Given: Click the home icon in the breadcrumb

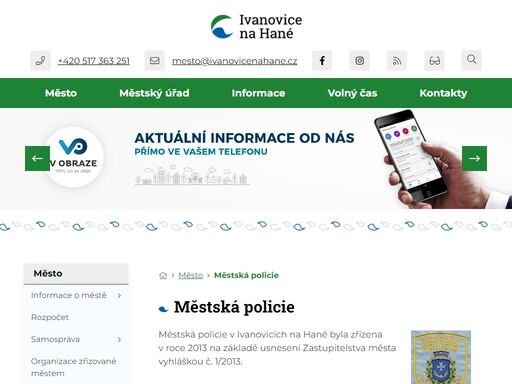Looking at the screenshot, I should click(x=163, y=275).
